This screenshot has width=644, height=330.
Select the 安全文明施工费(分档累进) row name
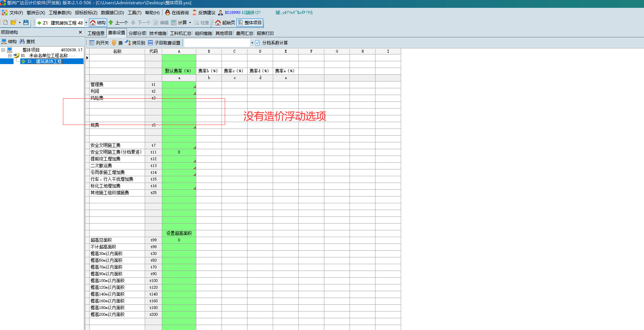tap(117, 152)
